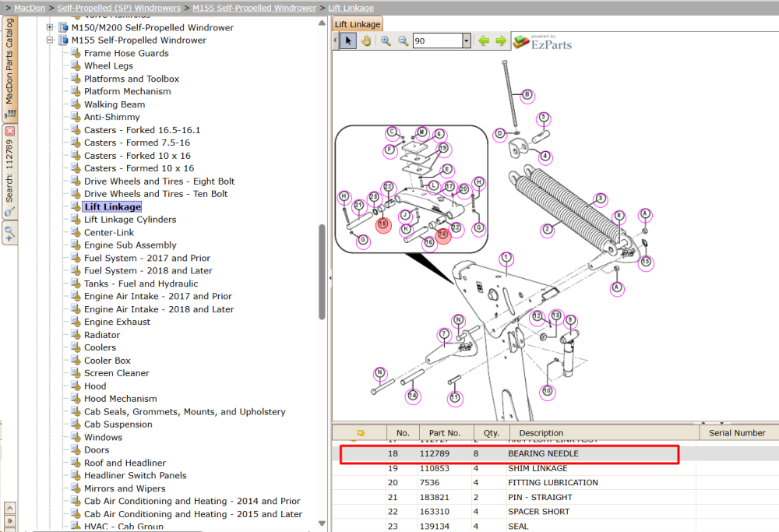Viewport: 779px width, 532px height.
Task: Open Cab Suspension section
Action: point(118,425)
